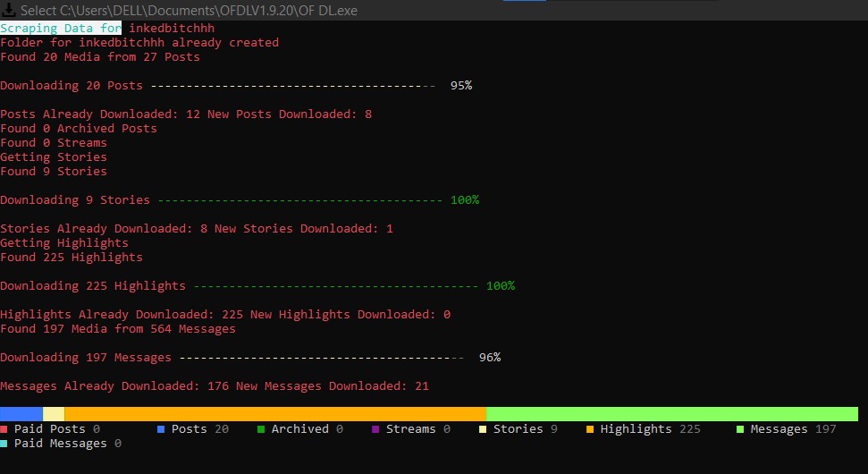Image resolution: width=868 pixels, height=474 pixels.
Task: Click the Downloading 197 Messages progress bar
Action: coord(321,358)
